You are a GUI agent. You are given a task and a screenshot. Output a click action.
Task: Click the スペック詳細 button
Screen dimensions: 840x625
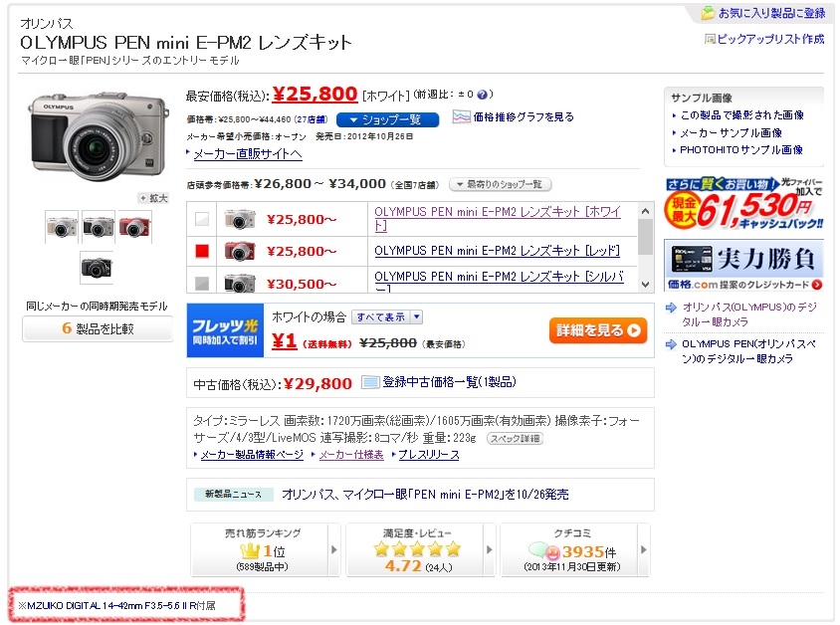tap(515, 439)
